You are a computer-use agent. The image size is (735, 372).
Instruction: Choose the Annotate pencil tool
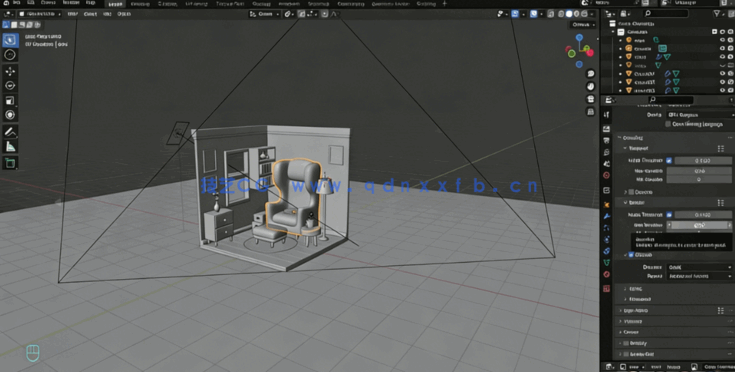pyautogui.click(x=10, y=133)
